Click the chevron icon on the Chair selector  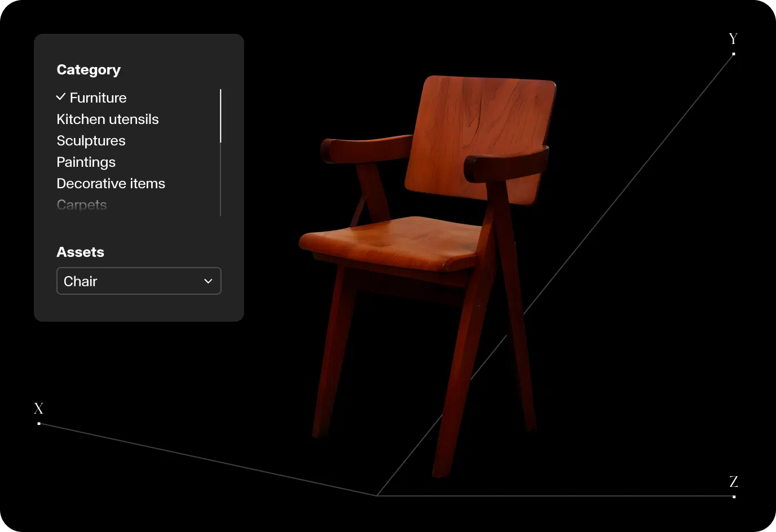208,281
